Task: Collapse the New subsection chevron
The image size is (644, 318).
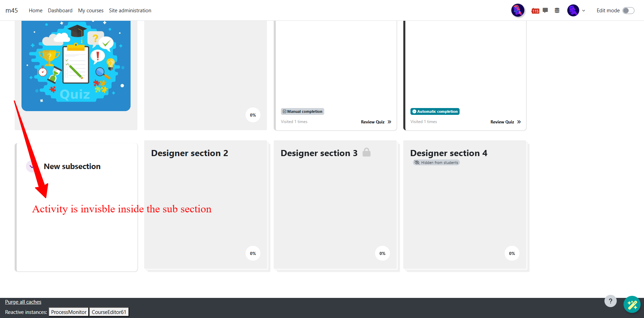Action: [31, 167]
